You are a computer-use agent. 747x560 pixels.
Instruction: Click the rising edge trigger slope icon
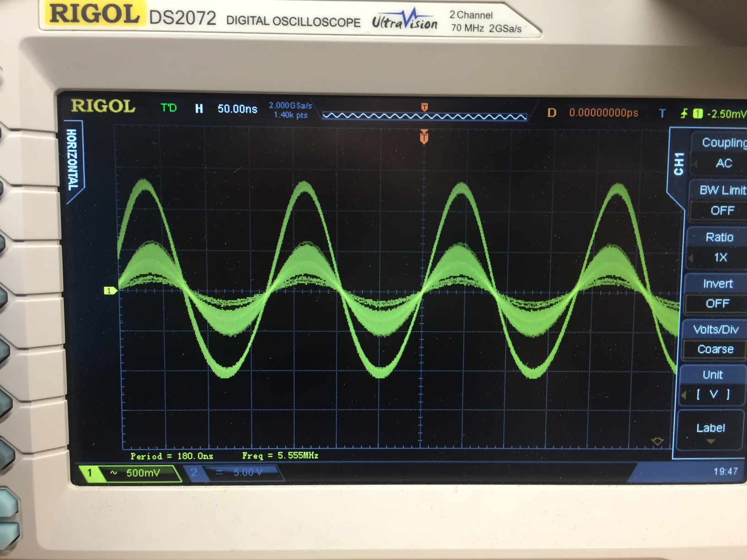coord(684,113)
